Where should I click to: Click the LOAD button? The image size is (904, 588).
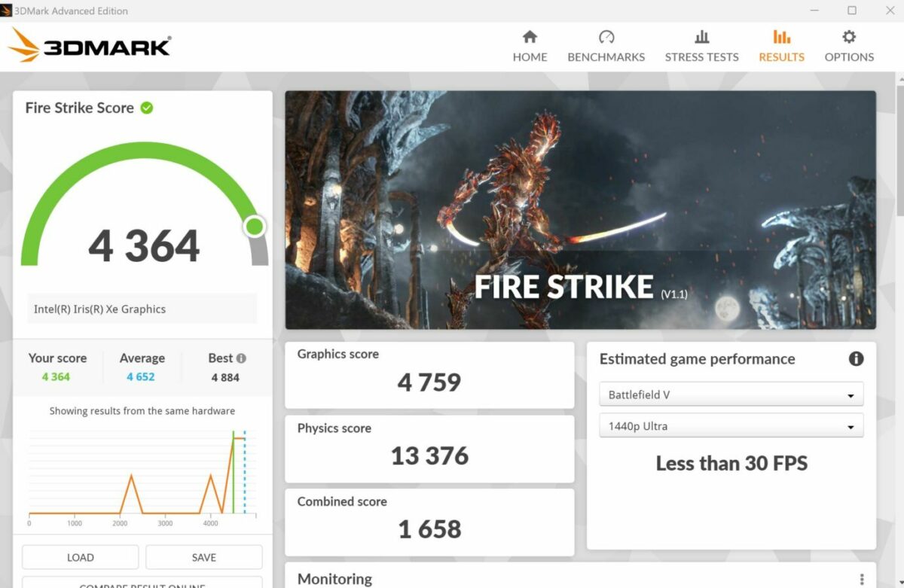(80, 557)
